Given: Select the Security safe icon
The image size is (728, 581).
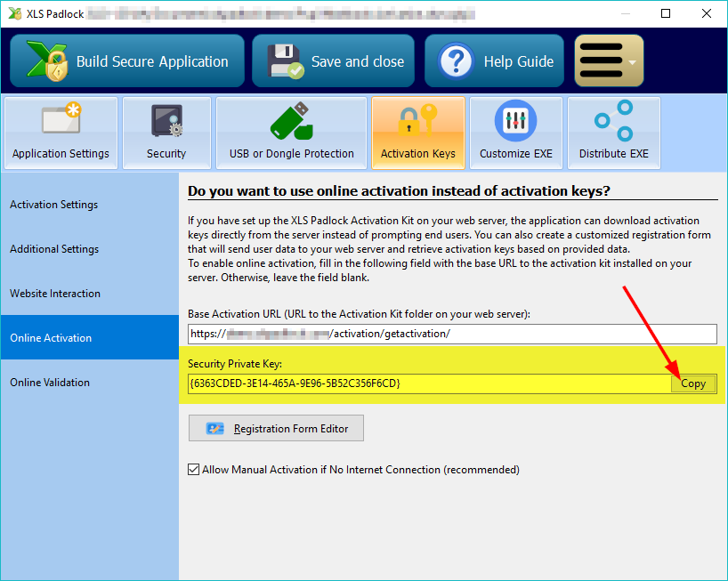Looking at the screenshot, I should (x=166, y=120).
